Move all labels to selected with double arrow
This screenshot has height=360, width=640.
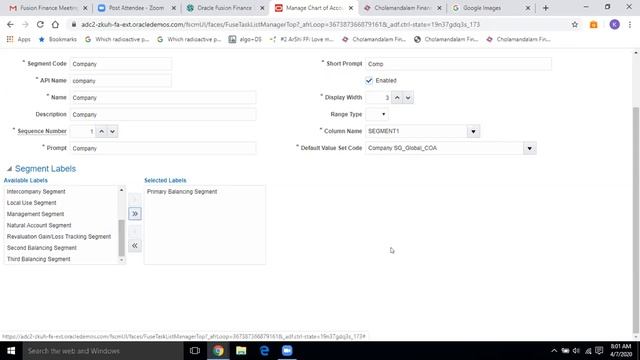pos(135,213)
